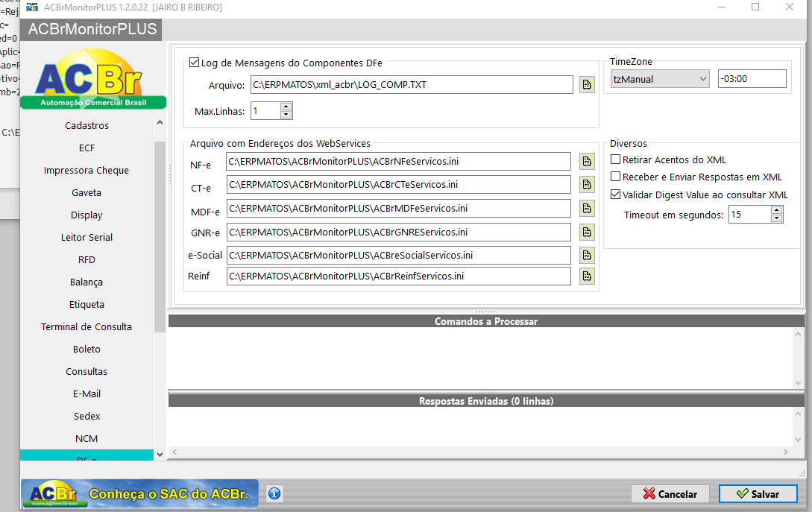
Task: Decrease Timeout em segundos value
Action: coord(776,218)
